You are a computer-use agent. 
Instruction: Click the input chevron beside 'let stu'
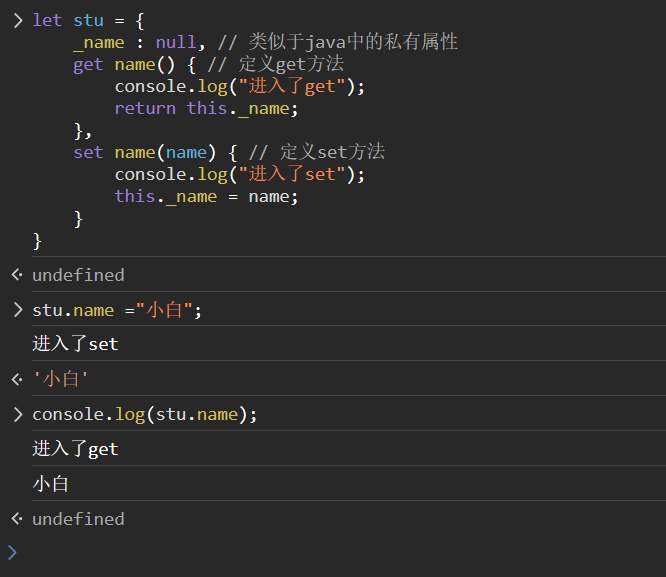(17, 21)
